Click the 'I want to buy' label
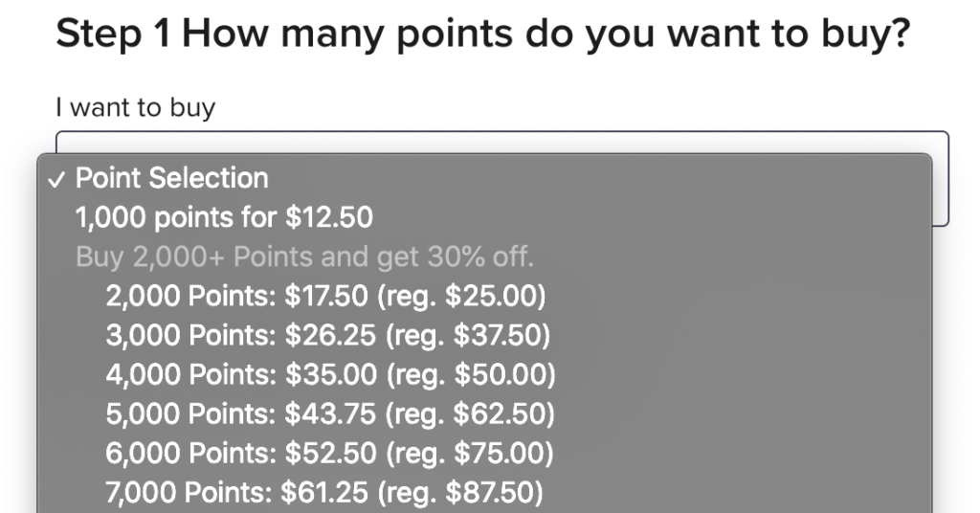 (x=135, y=107)
